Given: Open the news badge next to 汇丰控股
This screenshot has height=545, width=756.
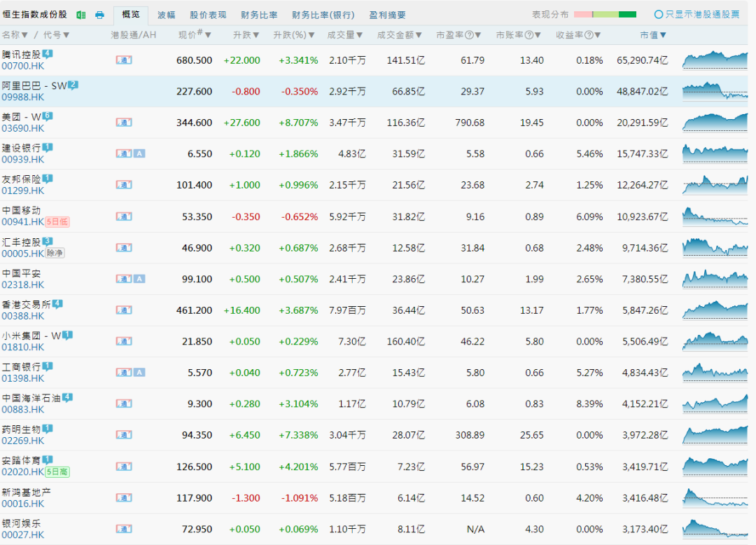Looking at the screenshot, I should click(x=48, y=242).
